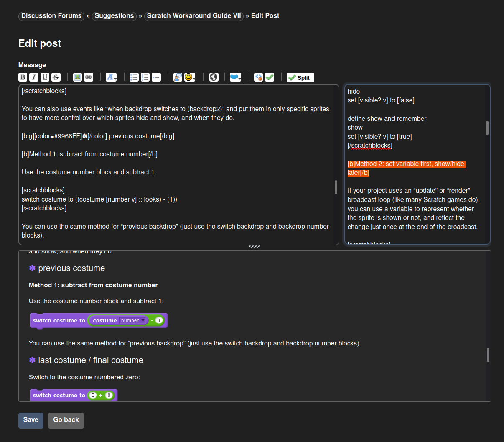Click the 'number' dropdown in the costume block
The width and height of the screenshot is (504, 442).
133,321
